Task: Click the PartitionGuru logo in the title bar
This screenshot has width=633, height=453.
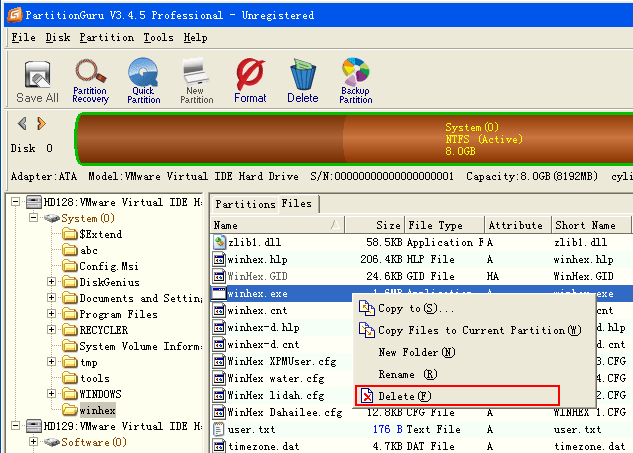Action: (15, 15)
